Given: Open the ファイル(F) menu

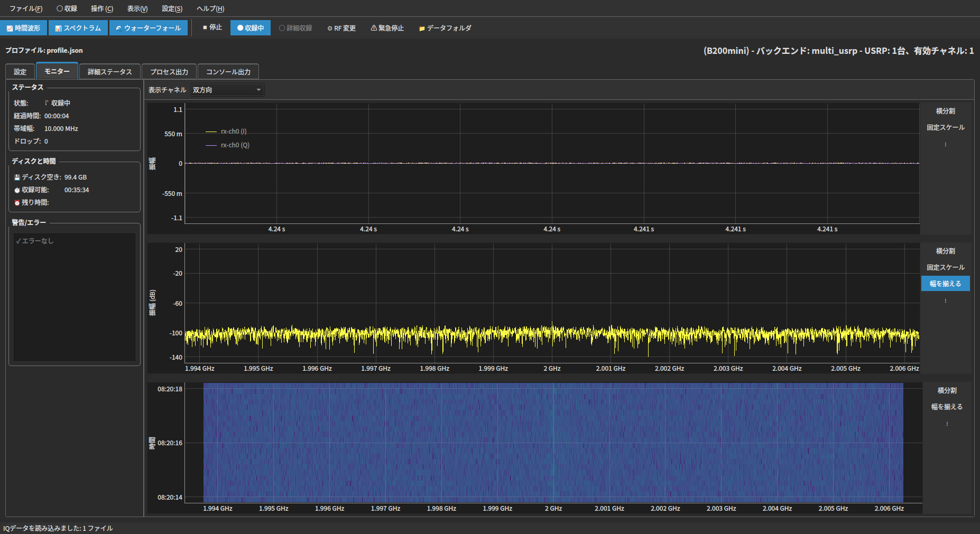Looking at the screenshot, I should point(26,8).
